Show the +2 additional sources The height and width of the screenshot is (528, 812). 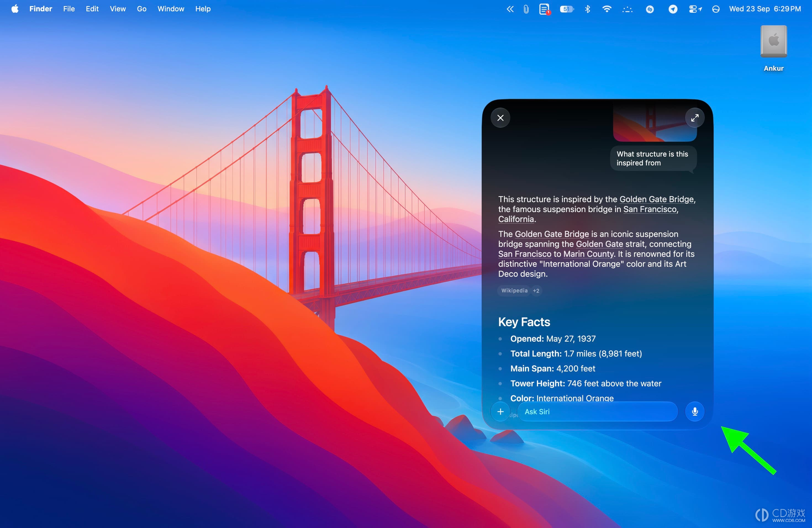click(536, 291)
